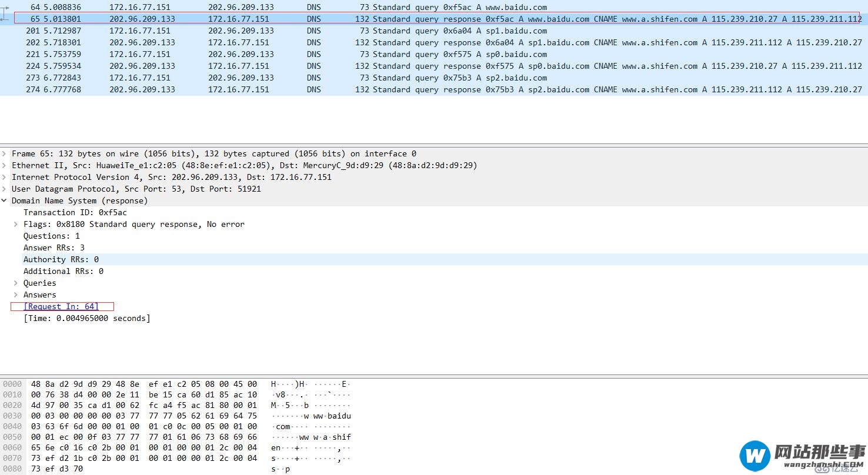Click hex offset 0060 row bytes
The image size is (868, 475).
point(144,447)
